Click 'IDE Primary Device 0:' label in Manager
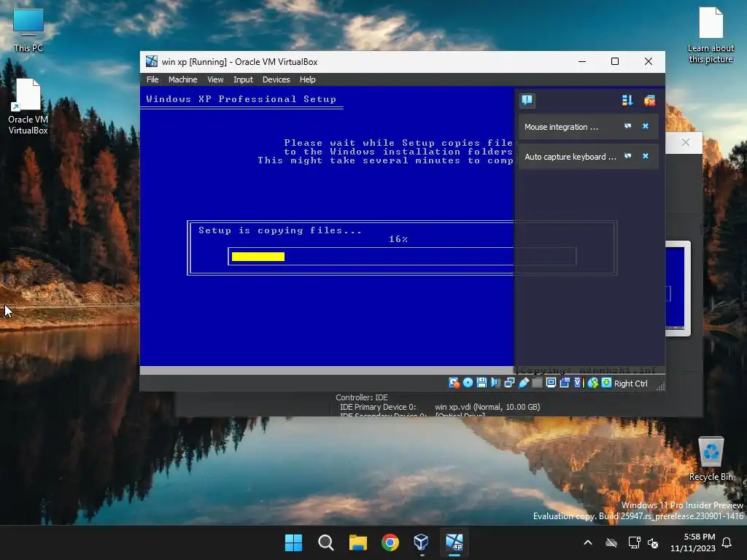The height and width of the screenshot is (560, 747). tap(378, 407)
